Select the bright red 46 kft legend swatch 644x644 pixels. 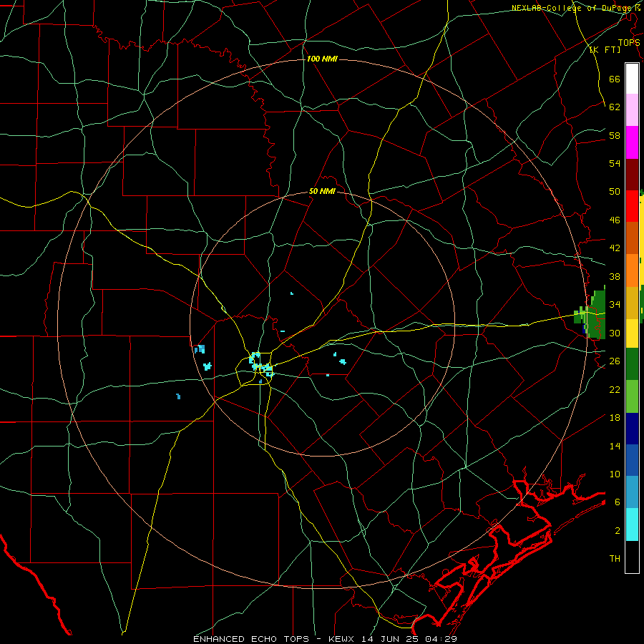pos(632,206)
